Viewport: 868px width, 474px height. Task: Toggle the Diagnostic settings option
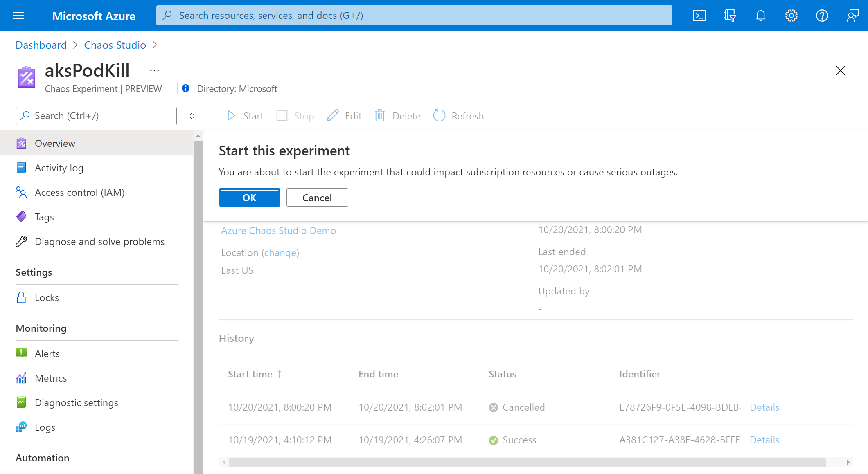(x=77, y=402)
